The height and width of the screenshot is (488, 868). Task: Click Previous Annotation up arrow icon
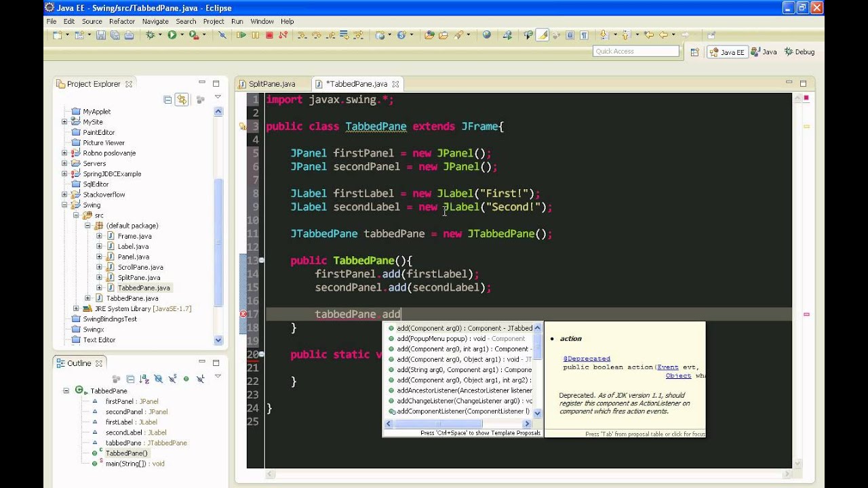point(625,35)
